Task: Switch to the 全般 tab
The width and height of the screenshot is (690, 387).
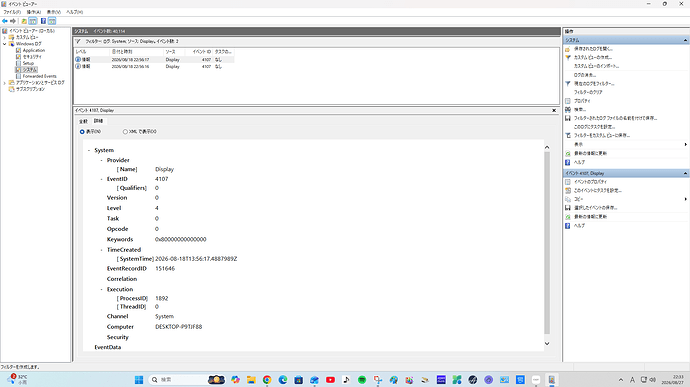Action: (83, 121)
